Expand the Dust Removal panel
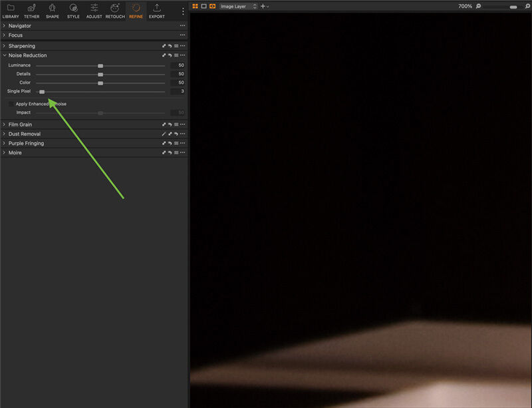 [4, 134]
